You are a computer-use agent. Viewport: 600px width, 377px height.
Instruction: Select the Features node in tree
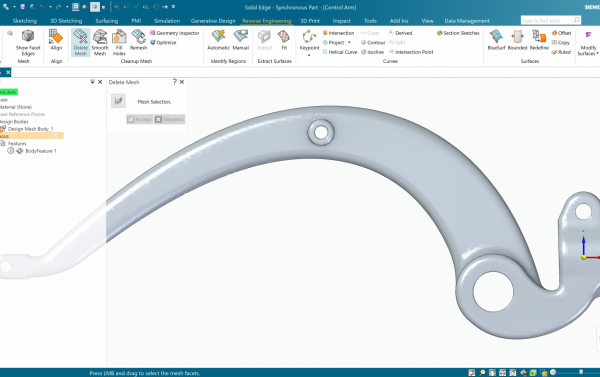pyautogui.click(x=17, y=144)
